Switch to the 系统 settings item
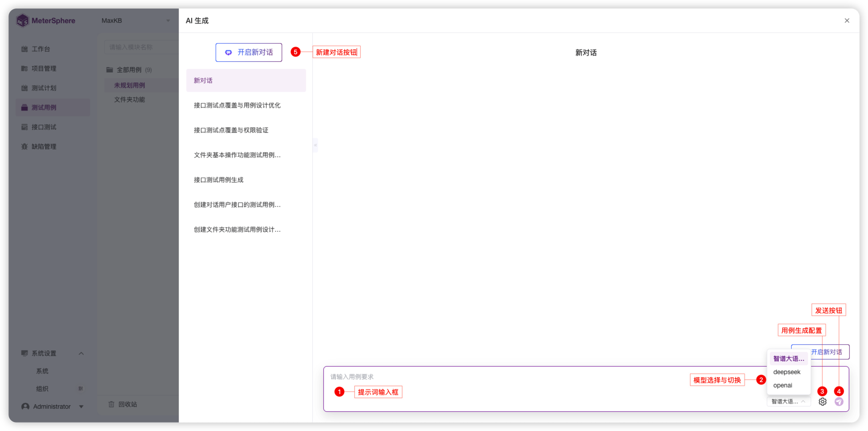The height and width of the screenshot is (431, 868). 42,371
